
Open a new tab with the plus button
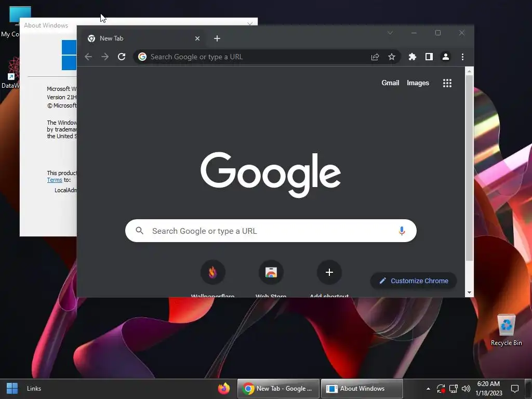click(x=217, y=38)
